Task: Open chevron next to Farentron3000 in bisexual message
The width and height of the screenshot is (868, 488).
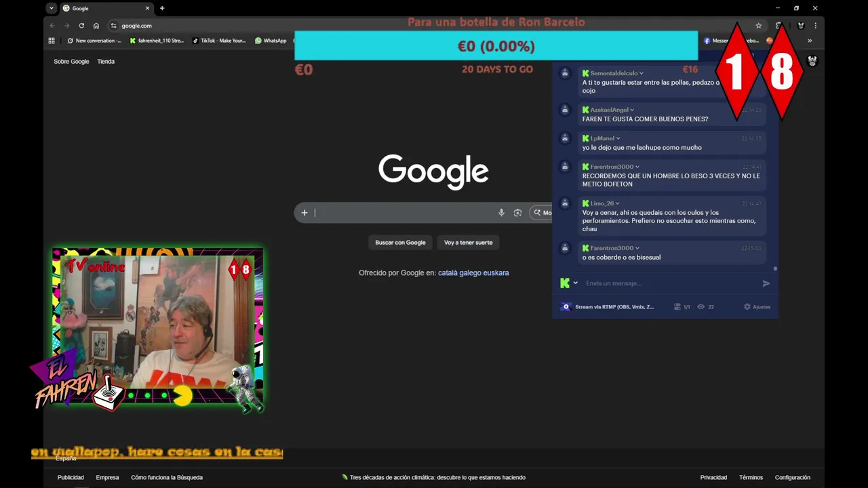Action: [x=637, y=248]
